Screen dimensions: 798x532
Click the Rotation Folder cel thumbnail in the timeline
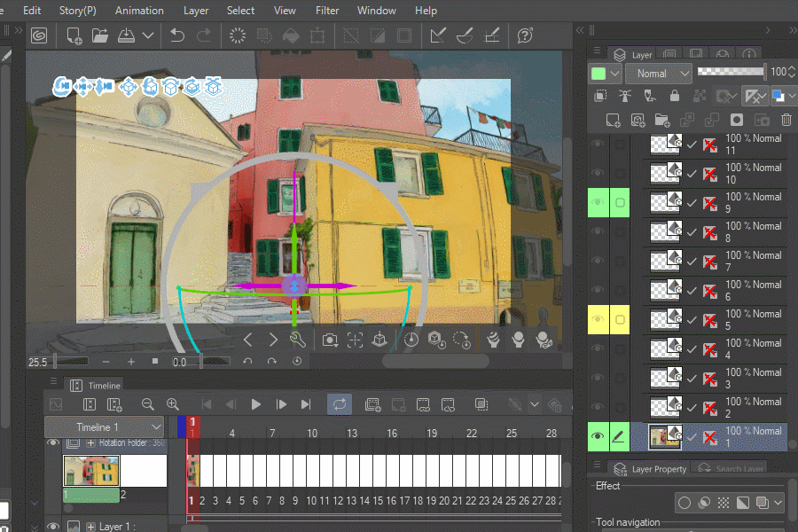[x=90, y=470]
